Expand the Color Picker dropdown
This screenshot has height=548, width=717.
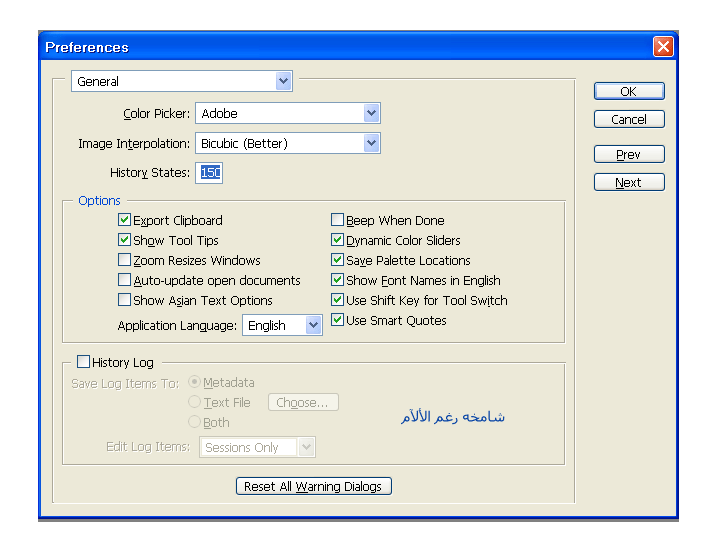pyautogui.click(x=371, y=114)
